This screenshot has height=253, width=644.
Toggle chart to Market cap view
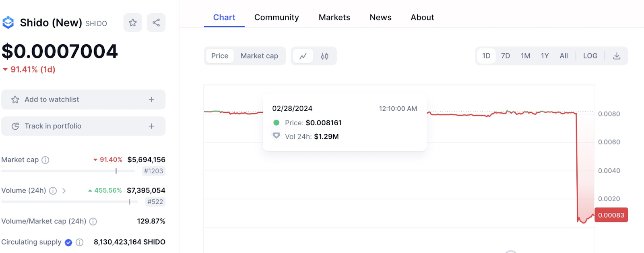259,56
